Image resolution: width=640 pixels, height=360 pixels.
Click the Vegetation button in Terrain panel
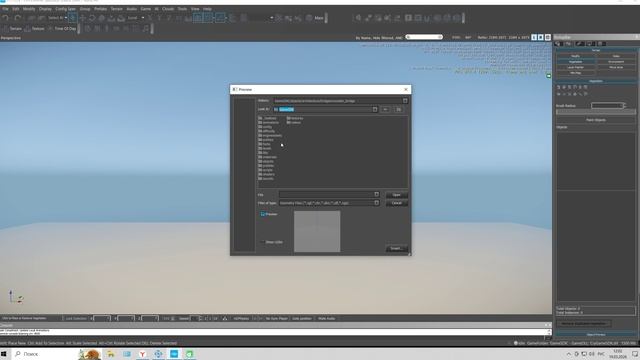click(x=576, y=62)
